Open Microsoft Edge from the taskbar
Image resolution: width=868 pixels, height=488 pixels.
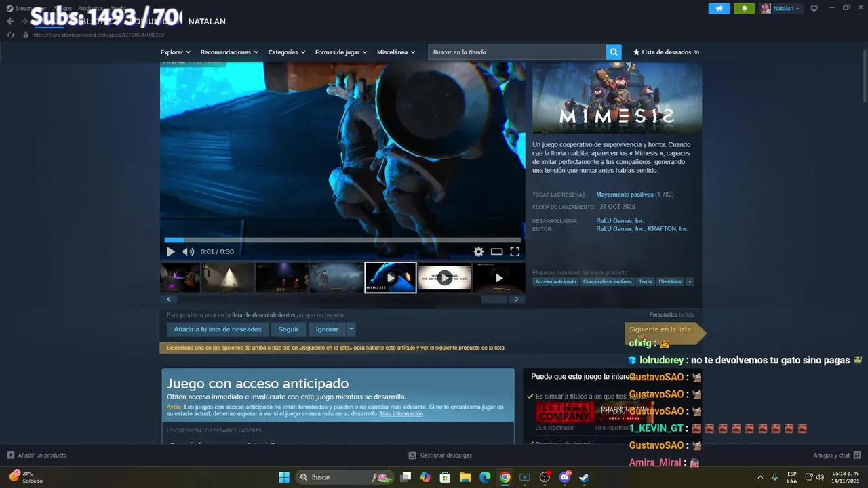pyautogui.click(x=485, y=477)
